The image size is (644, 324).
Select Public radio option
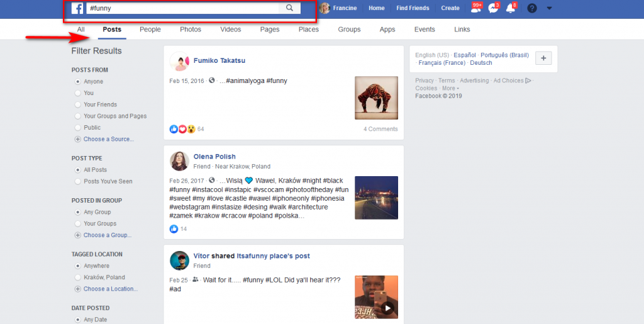tap(77, 128)
